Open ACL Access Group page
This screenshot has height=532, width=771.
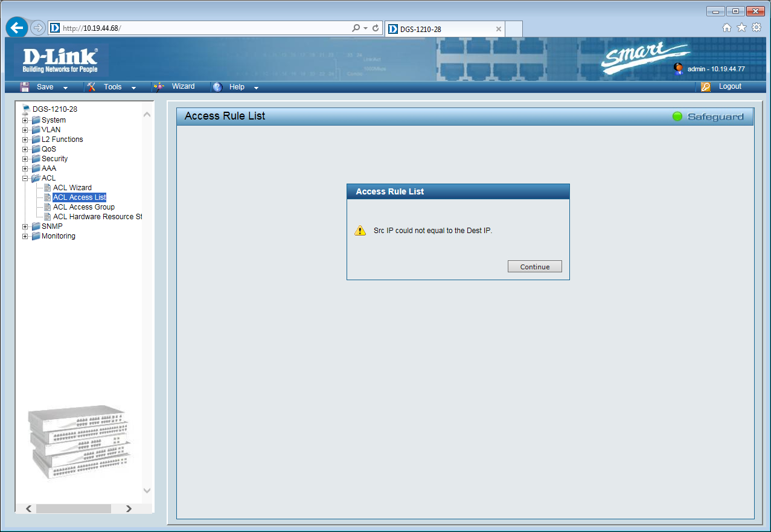click(x=84, y=207)
